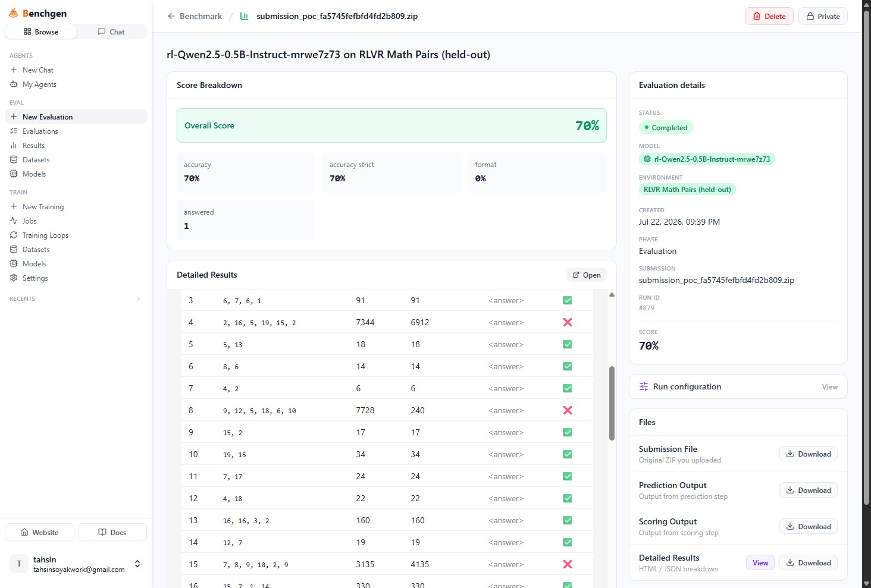Download the Scoring Output
The width and height of the screenshot is (871, 588).
tap(809, 526)
